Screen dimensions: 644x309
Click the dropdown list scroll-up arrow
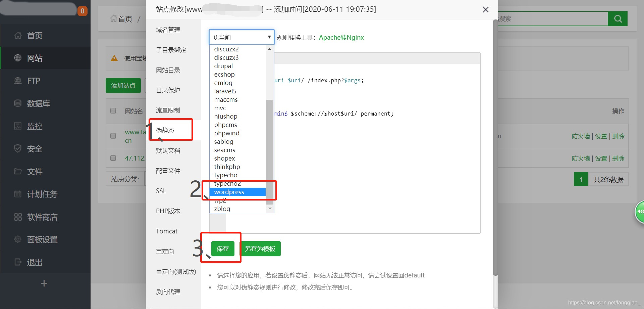pos(270,49)
